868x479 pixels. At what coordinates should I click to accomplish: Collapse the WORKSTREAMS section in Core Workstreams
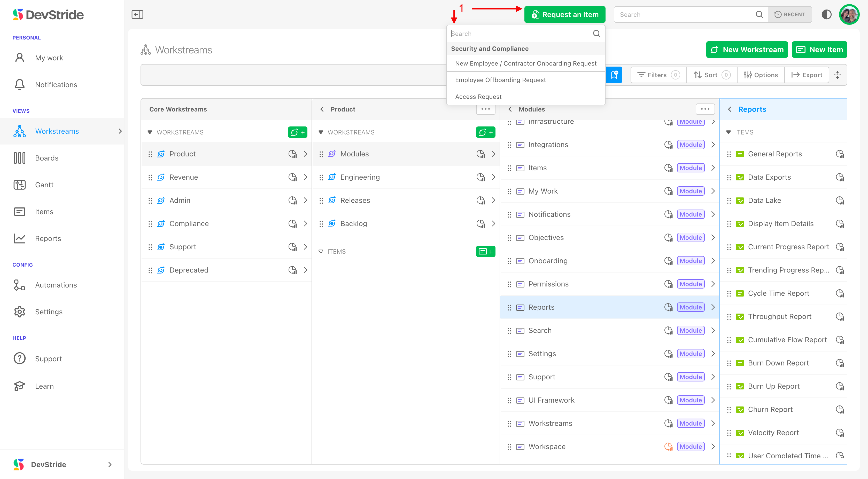coord(150,132)
